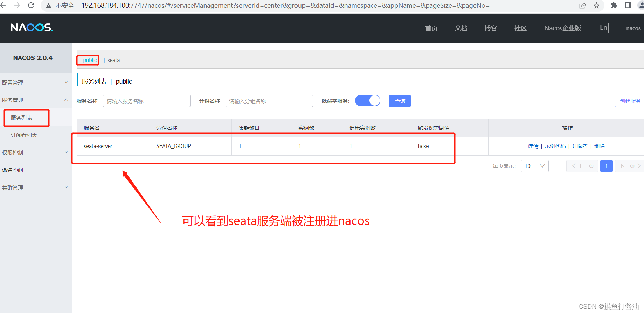The width and height of the screenshot is (644, 313).
Task: Open the page size dropdown showing 10
Action: coord(534,166)
